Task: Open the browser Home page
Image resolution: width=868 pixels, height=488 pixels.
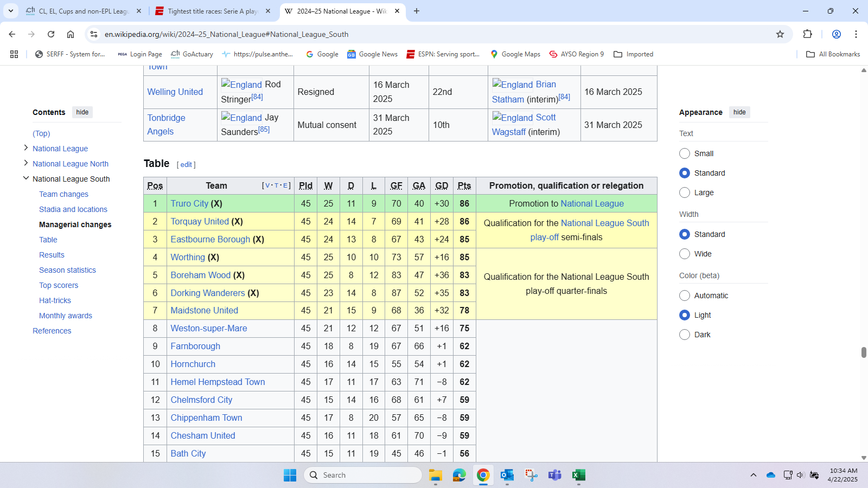Action: click(71, 34)
